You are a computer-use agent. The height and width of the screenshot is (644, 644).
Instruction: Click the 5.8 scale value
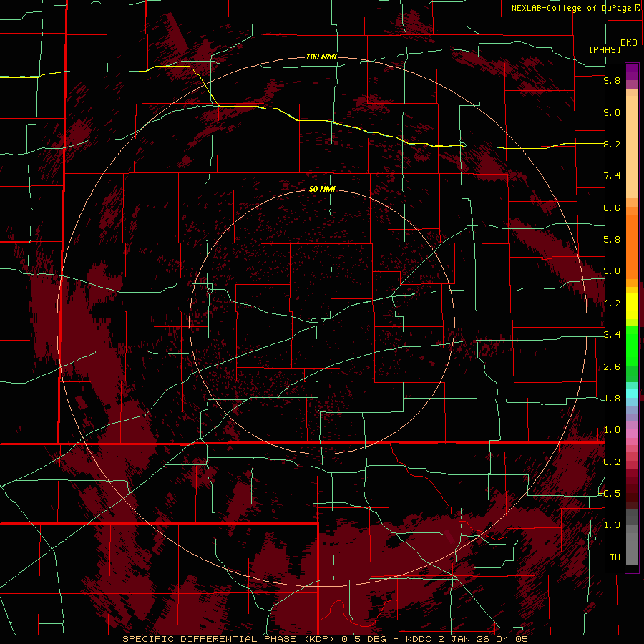point(612,240)
